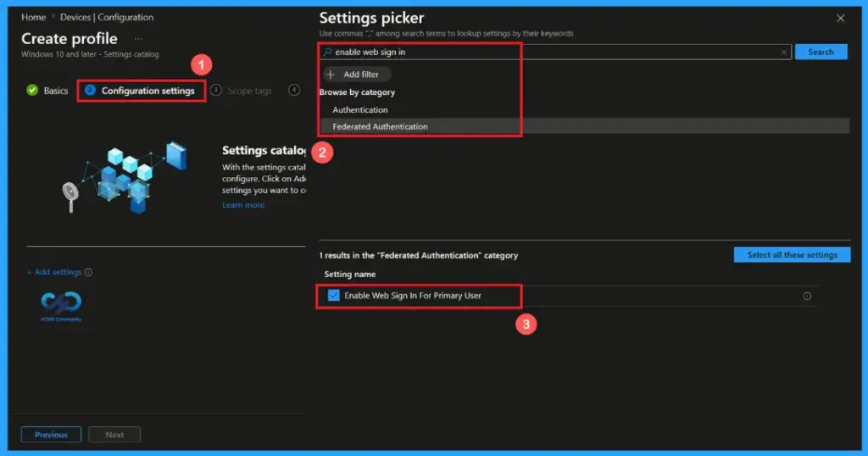
Task: Clear the search box text
Action: pos(783,52)
